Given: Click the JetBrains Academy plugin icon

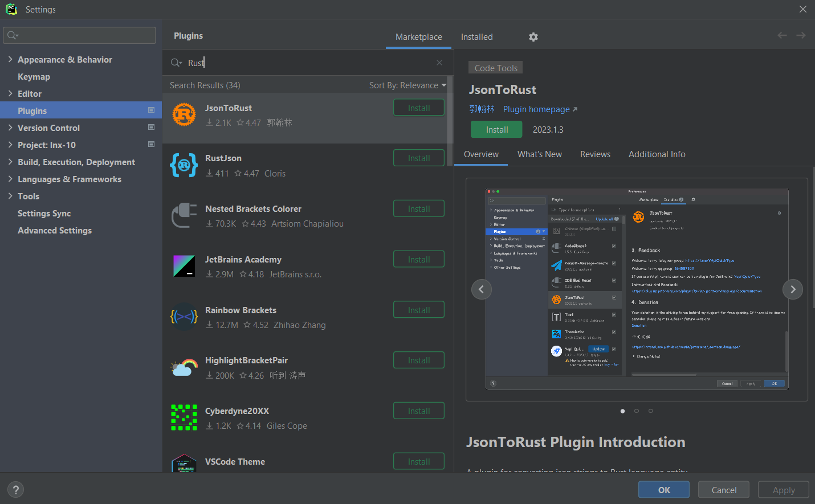Looking at the screenshot, I should (184, 266).
